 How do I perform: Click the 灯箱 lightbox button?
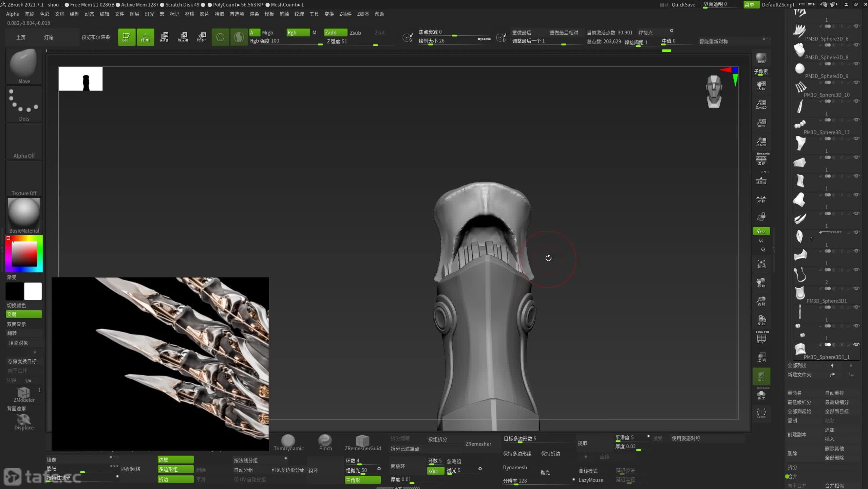click(49, 37)
